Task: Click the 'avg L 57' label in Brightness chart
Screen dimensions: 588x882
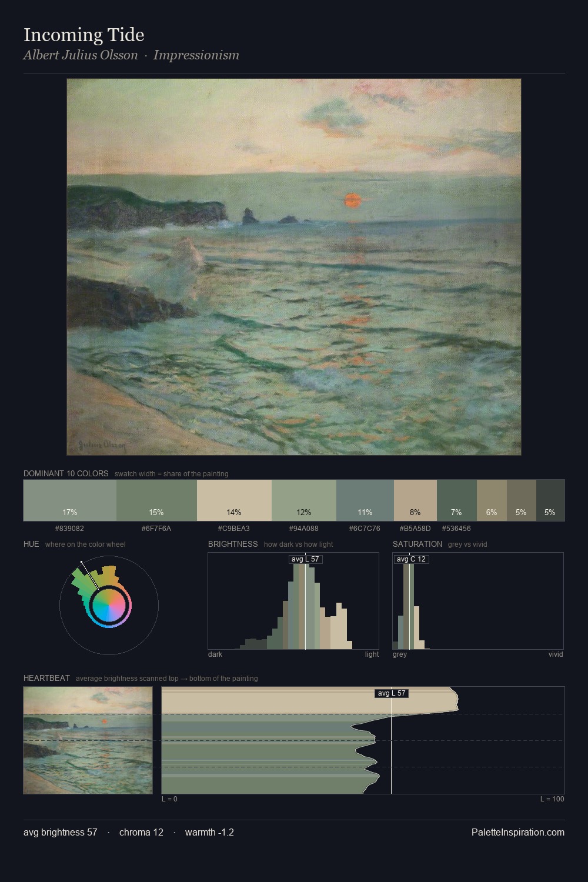Action: 306,559
